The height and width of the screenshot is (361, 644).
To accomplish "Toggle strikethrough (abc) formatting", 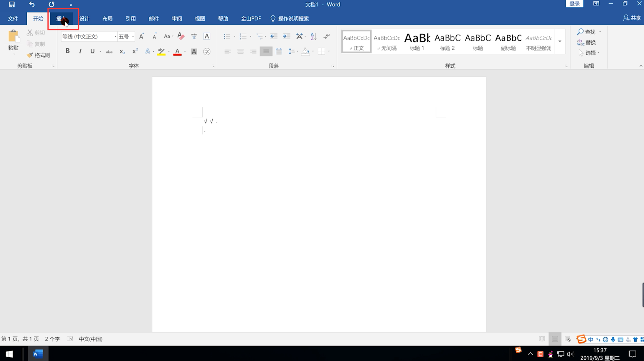I will (x=109, y=51).
